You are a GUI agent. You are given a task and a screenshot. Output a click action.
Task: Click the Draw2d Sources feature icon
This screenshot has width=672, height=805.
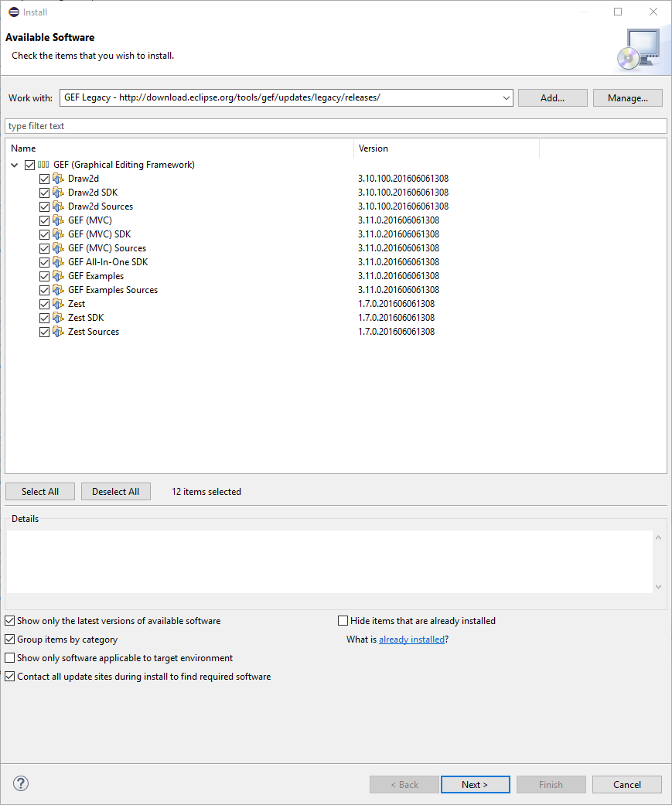pos(59,206)
